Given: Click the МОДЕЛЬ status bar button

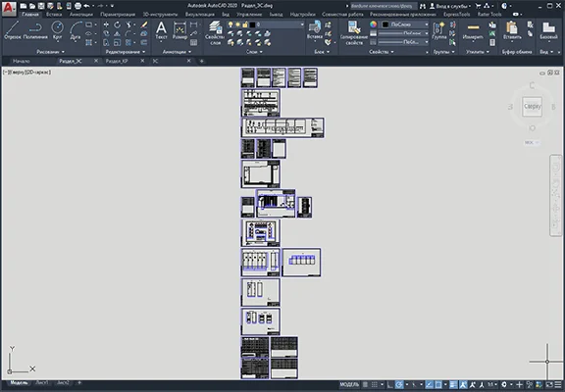Looking at the screenshot, I should 349,385.
